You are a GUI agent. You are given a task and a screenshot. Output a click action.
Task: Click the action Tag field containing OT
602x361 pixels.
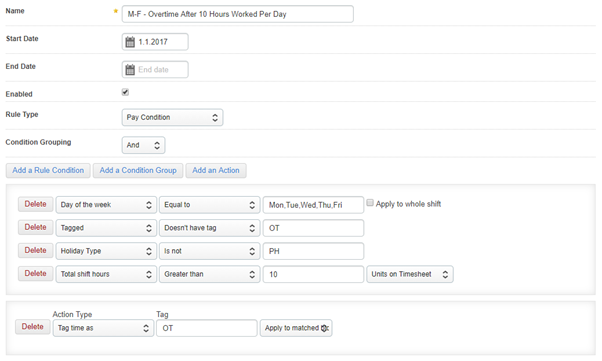[207, 328]
